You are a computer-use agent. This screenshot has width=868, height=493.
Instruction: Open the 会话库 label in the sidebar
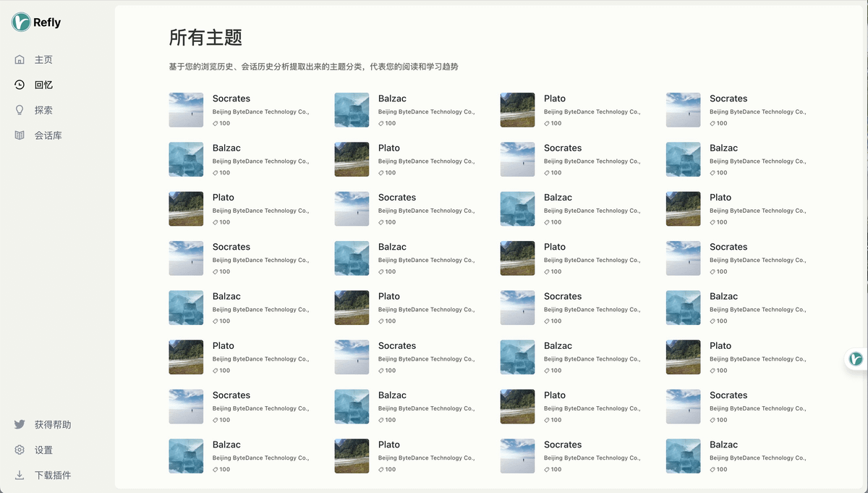pyautogui.click(x=48, y=135)
